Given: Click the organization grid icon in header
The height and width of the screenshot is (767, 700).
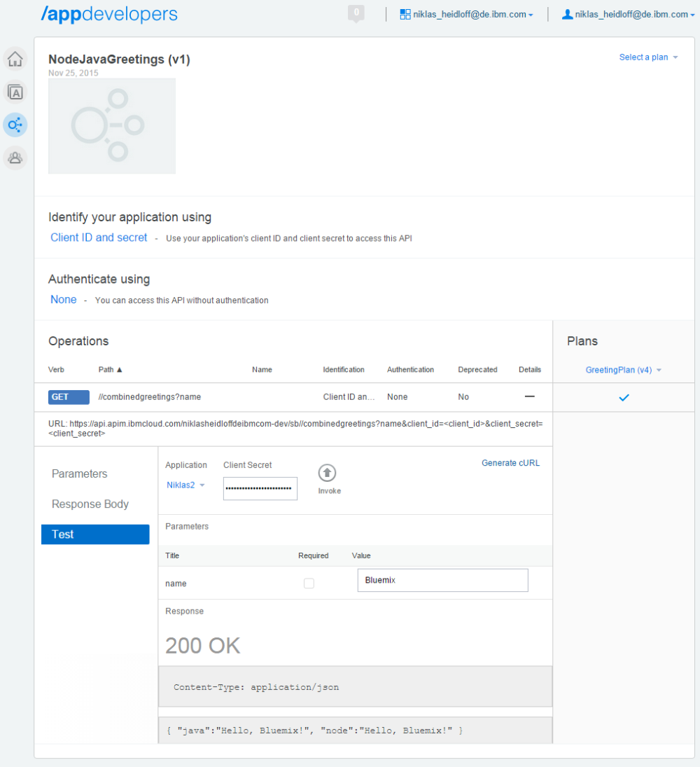Looking at the screenshot, I should tap(405, 15).
